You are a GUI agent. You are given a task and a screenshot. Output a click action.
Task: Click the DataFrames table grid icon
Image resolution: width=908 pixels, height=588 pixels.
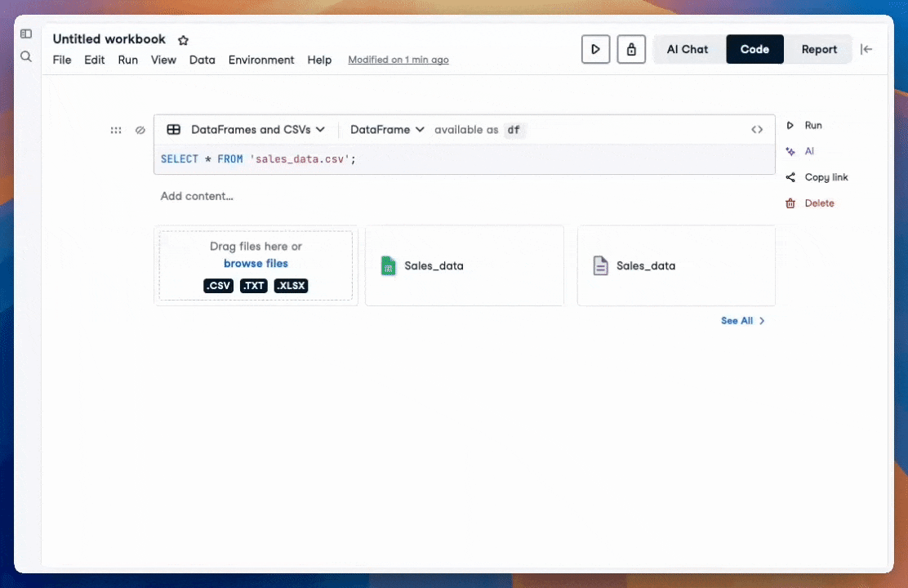[174, 130]
